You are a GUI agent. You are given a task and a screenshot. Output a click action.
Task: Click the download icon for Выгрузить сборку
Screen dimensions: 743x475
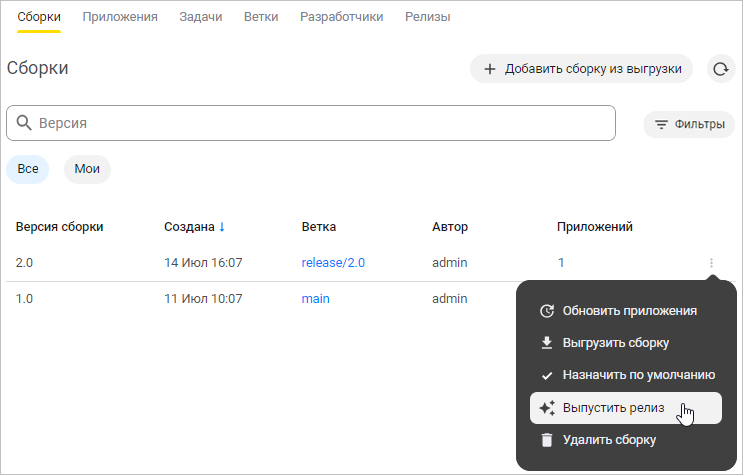click(546, 343)
